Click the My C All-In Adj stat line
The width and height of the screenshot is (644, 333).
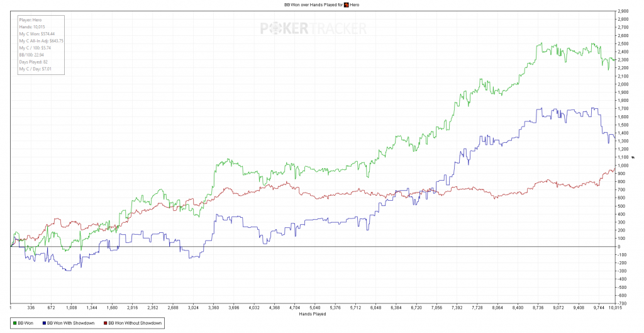coord(41,41)
